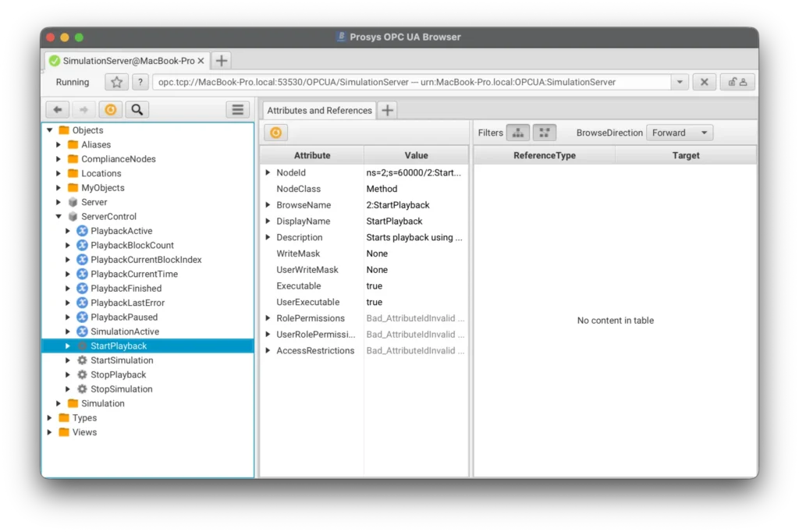Click the SimulationActive variable icon
Image resolution: width=799 pixels, height=532 pixels.
point(82,332)
